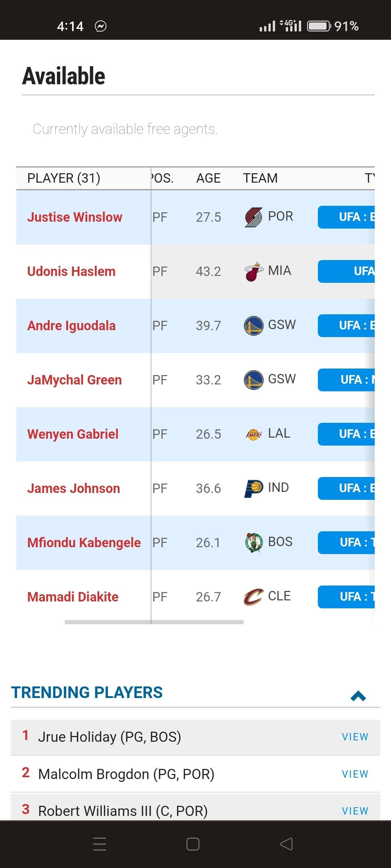The image size is (391, 868).
Task: Tap the Lakers team logo
Action: [253, 434]
